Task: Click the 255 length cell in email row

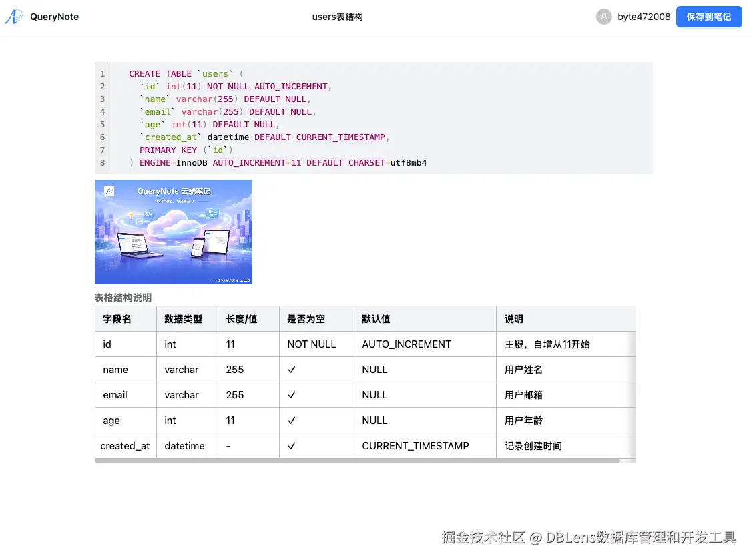Action: click(248, 395)
